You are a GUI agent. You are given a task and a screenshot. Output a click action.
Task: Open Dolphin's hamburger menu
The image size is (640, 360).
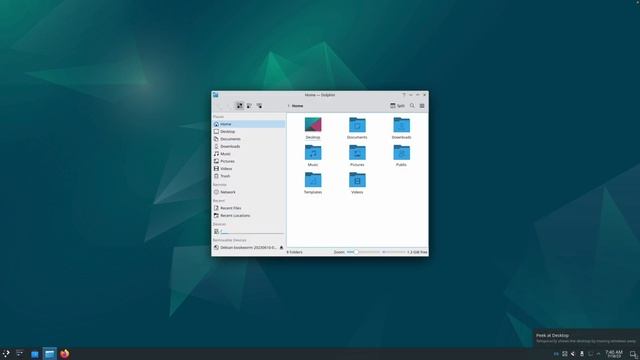point(422,106)
